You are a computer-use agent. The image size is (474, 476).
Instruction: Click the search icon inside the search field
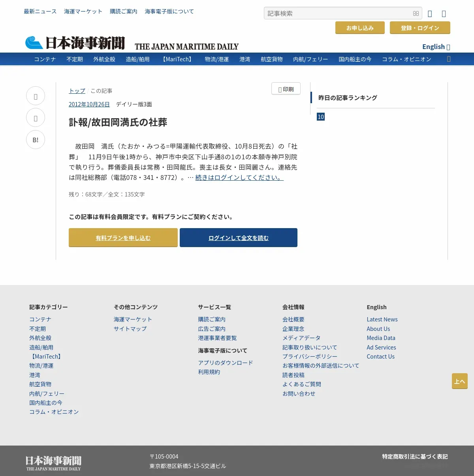tap(416, 13)
